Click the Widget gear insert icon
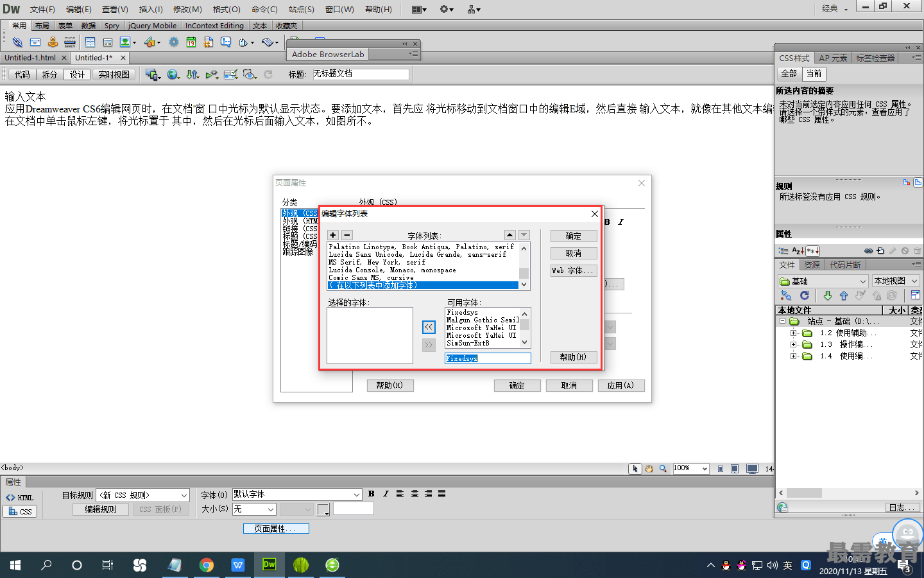Screen dimensions: 924x578 173,42
